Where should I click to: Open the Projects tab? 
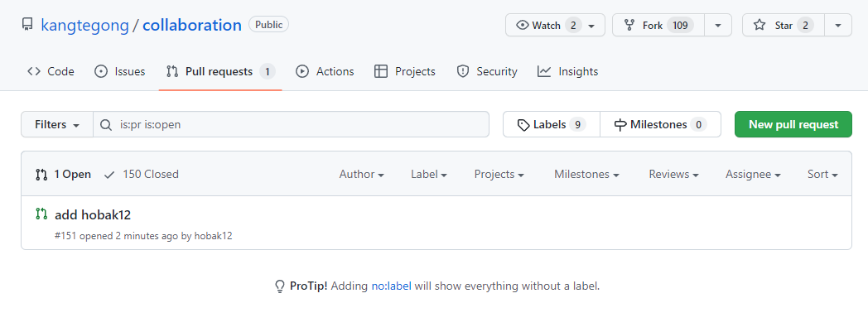405,71
